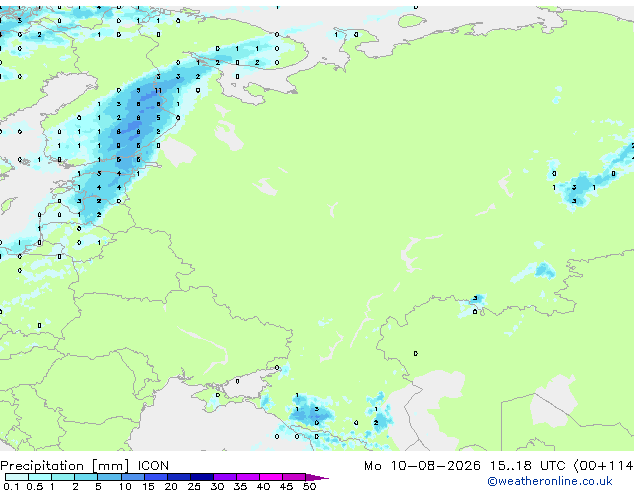This screenshot has height=490, width=634.
Task: Click the legend label '10'
Action: [x=125, y=486]
